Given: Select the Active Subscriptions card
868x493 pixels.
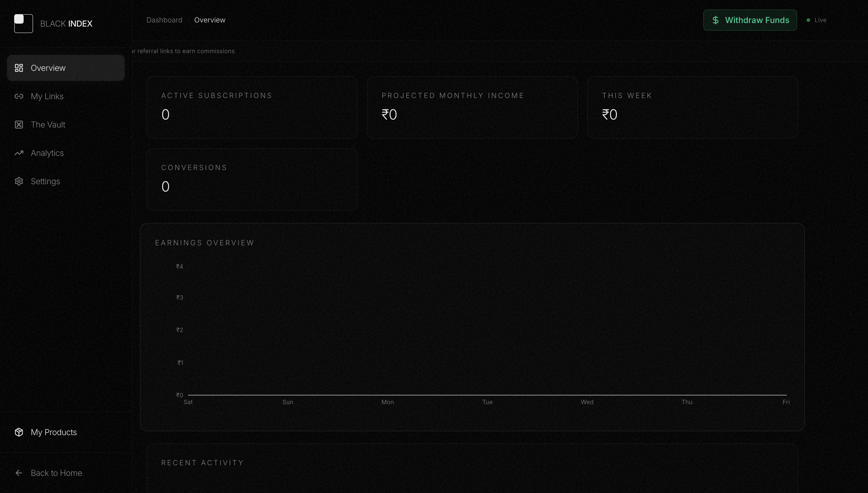Looking at the screenshot, I should 252,107.
